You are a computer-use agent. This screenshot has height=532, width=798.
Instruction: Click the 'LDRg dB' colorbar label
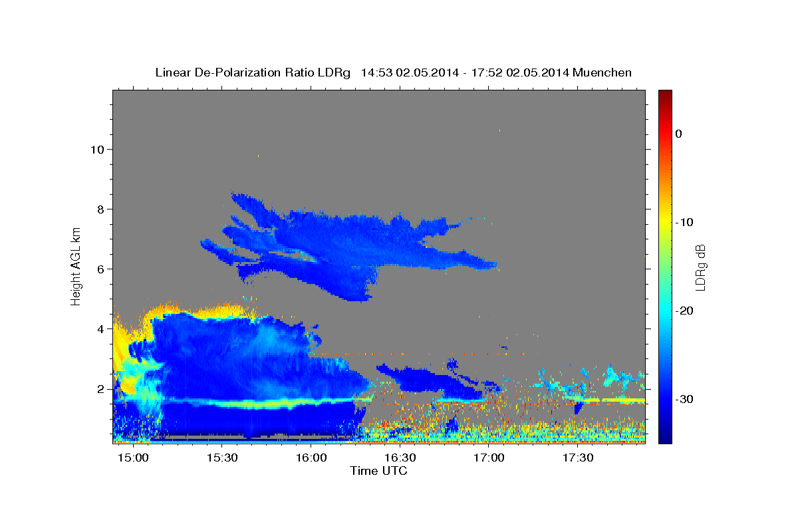pos(700,267)
